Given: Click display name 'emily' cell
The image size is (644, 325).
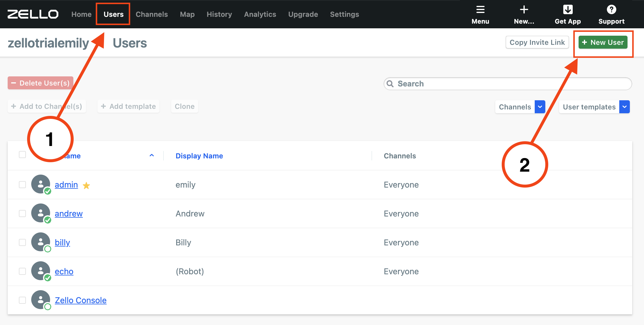Looking at the screenshot, I should point(186,185).
